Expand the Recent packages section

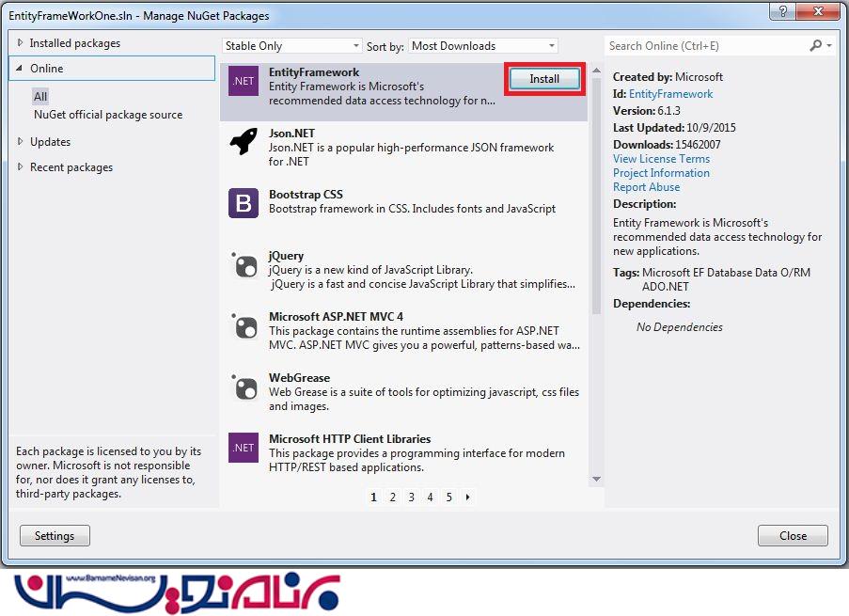71,167
